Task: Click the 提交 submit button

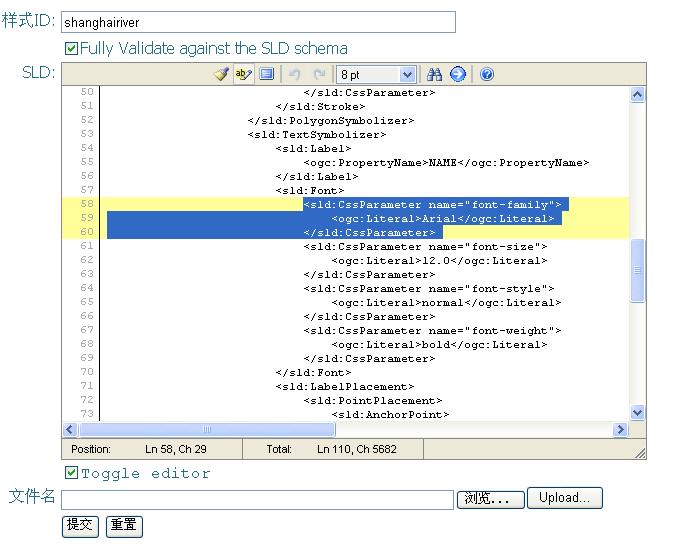Action: tap(80, 526)
